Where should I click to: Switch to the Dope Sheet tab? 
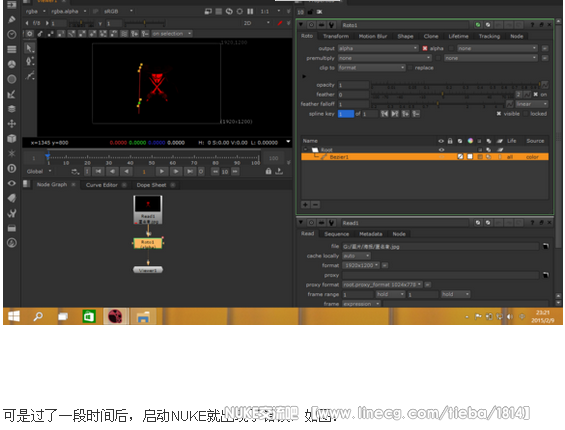click(151, 185)
